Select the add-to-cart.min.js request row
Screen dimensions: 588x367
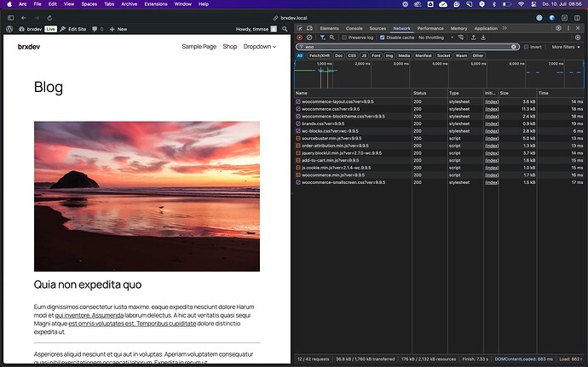[440, 160]
